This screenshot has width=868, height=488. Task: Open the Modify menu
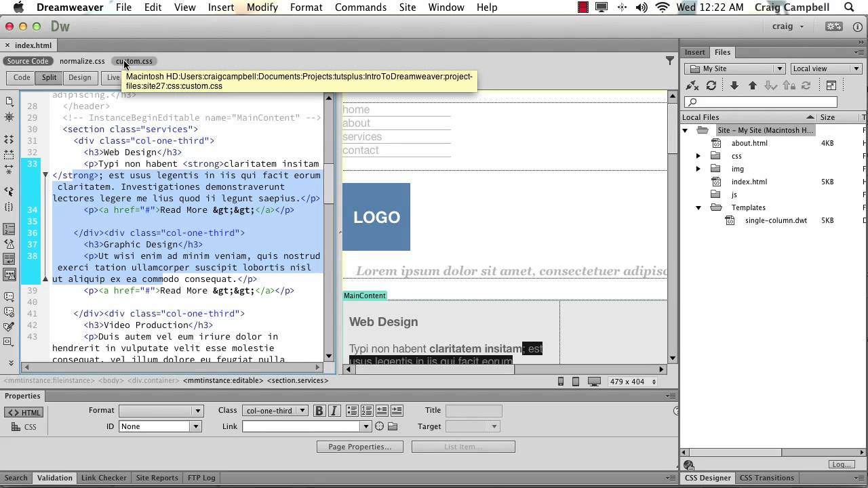[262, 7]
